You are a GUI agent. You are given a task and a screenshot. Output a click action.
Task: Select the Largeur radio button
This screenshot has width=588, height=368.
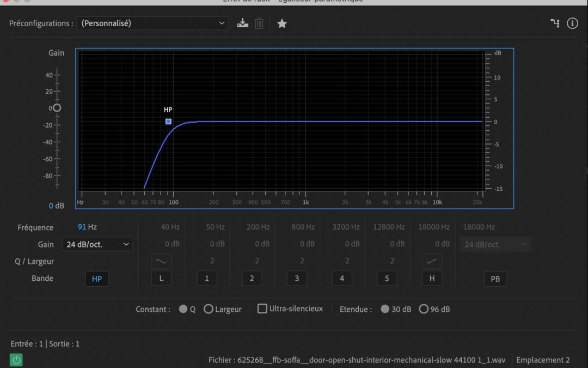click(x=209, y=309)
